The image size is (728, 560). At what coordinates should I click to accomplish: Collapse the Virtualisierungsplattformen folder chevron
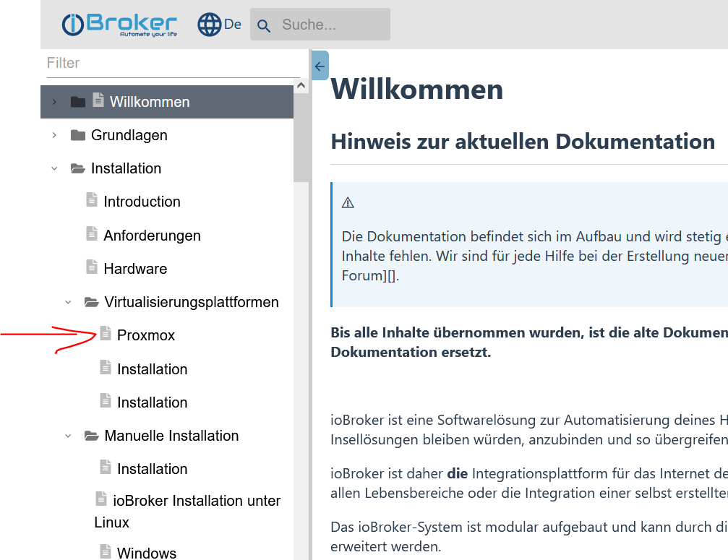click(68, 302)
